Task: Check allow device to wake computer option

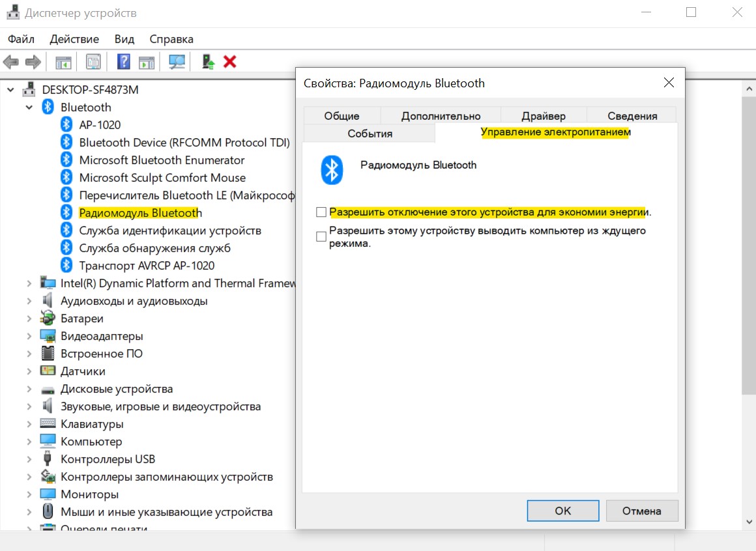Action: point(321,236)
